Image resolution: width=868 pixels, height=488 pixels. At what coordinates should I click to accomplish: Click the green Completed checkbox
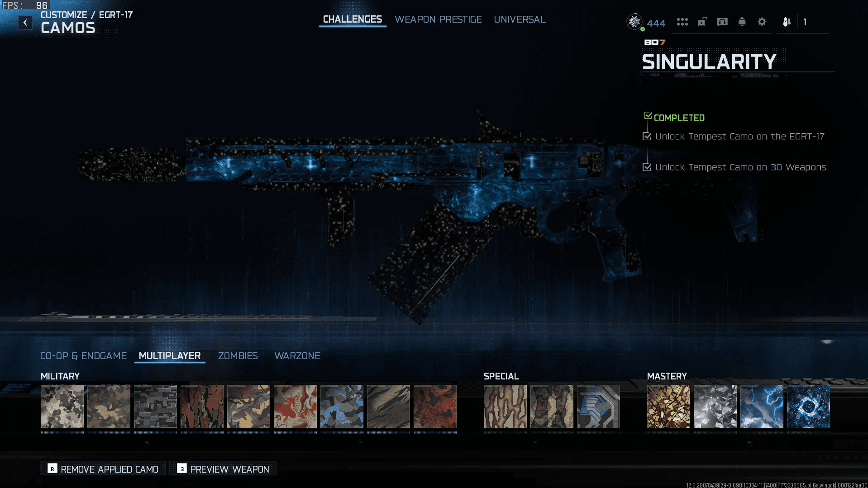648,116
